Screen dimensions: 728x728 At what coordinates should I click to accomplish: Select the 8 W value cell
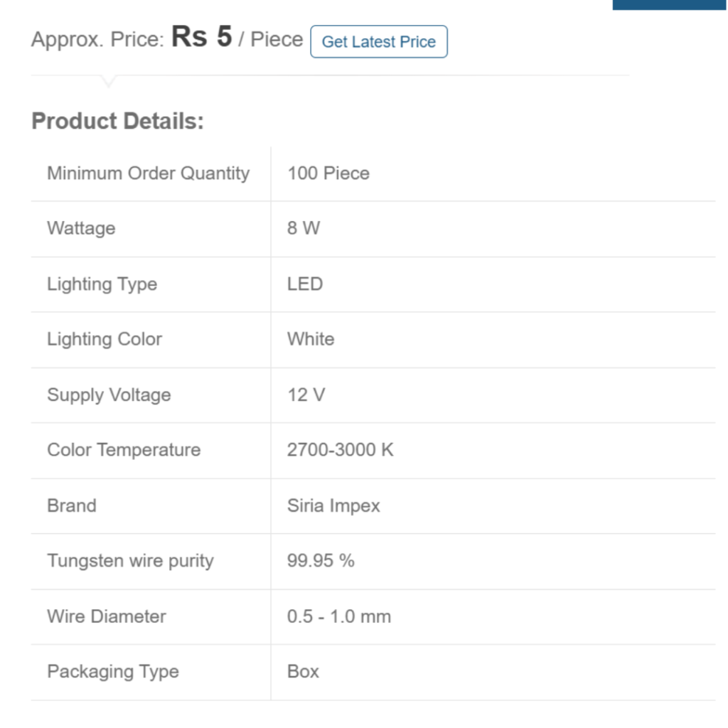point(304,228)
